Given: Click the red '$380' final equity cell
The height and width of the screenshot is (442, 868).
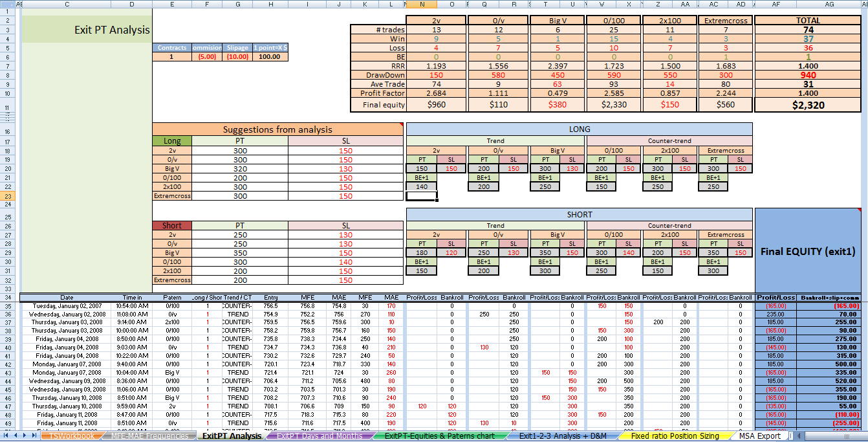Looking at the screenshot, I should tap(557, 105).
